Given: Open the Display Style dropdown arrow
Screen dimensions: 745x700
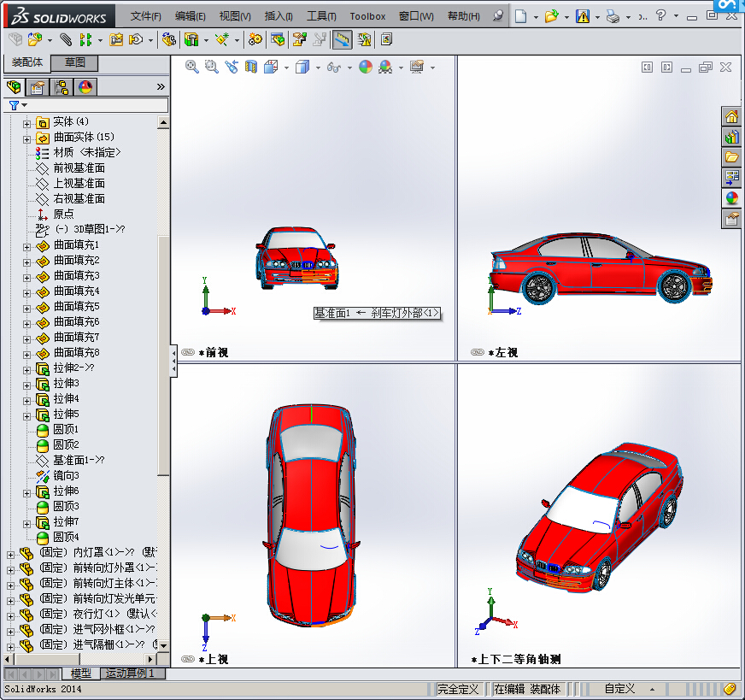Looking at the screenshot, I should [x=318, y=68].
